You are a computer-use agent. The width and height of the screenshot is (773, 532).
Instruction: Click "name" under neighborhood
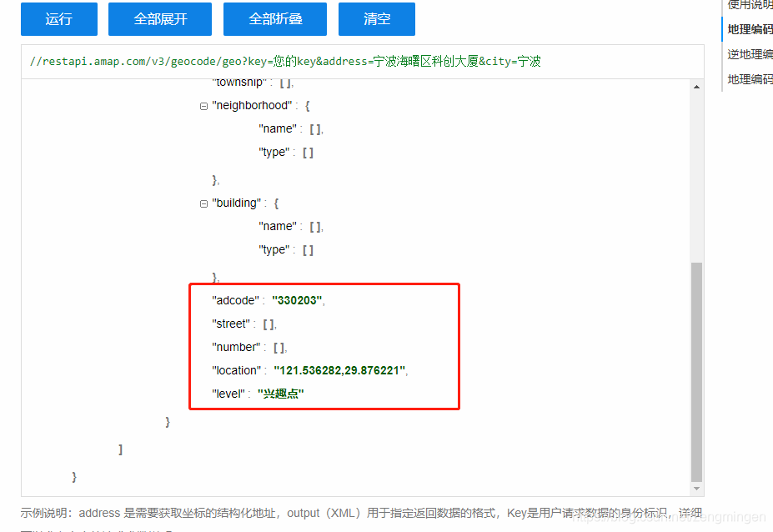click(278, 128)
